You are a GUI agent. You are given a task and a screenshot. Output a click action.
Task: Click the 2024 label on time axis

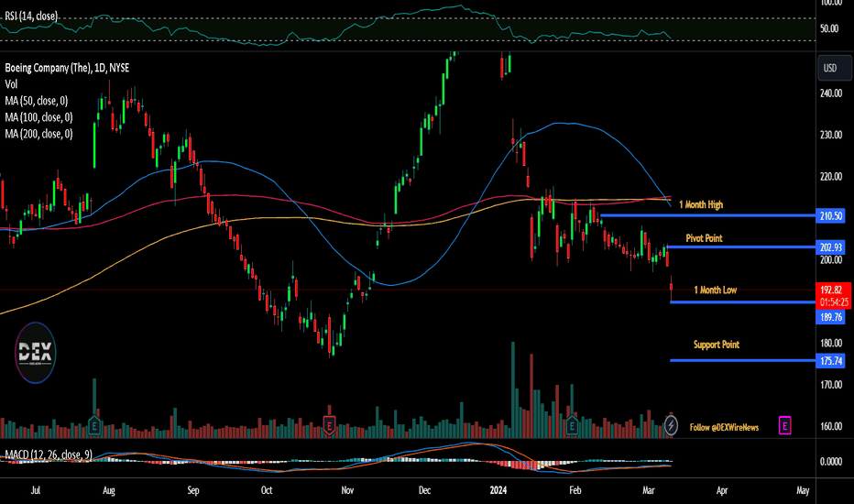pos(498,490)
